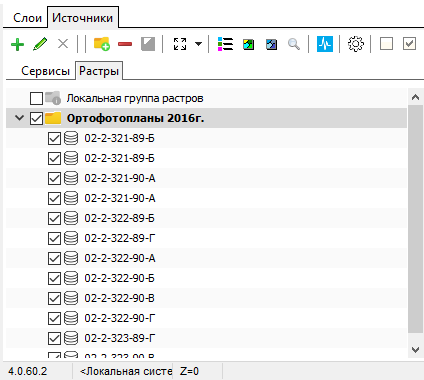Click the database icon of 02-2-323-89-Г
Viewport: 424px width, 380px height.
coord(71,338)
